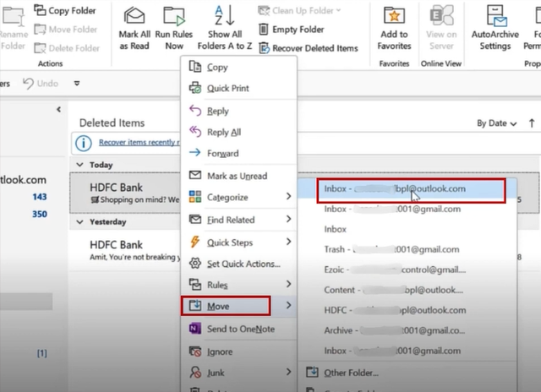Click the Reply All double-arrow icon
The height and width of the screenshot is (392, 541).
[195, 131]
